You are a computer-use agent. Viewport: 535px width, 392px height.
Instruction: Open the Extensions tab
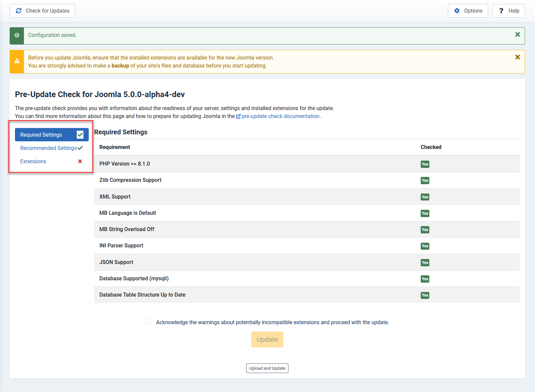33,161
